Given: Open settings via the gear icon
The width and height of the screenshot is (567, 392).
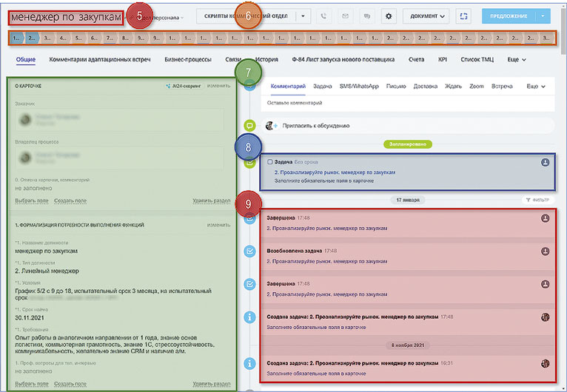Looking at the screenshot, I should tap(389, 16).
